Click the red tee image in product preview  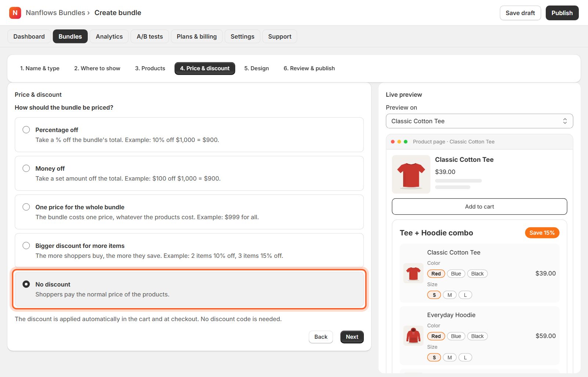click(x=411, y=174)
